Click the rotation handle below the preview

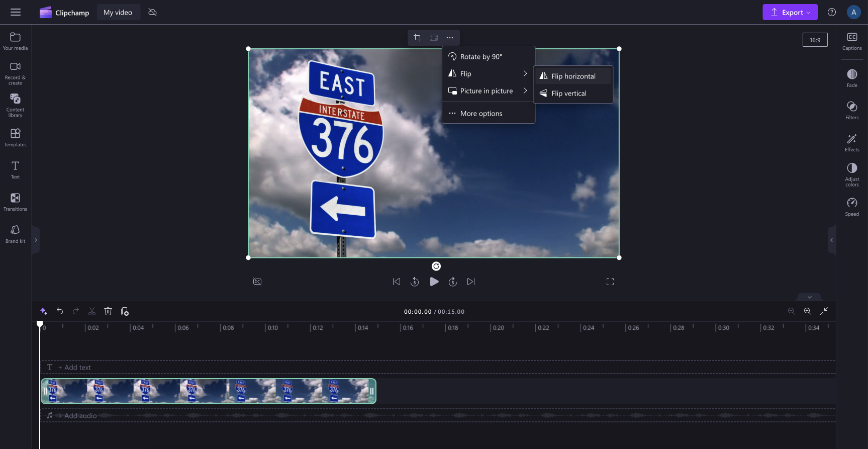[436, 266]
